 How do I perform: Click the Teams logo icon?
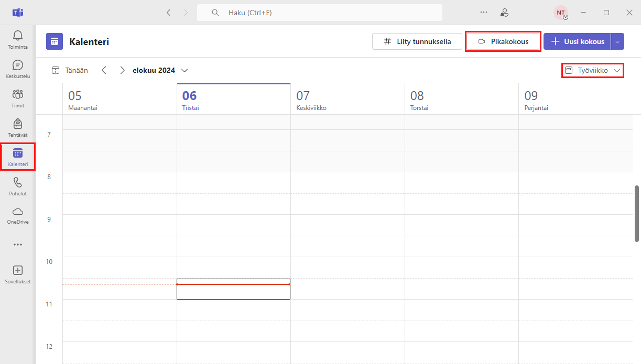(x=18, y=13)
